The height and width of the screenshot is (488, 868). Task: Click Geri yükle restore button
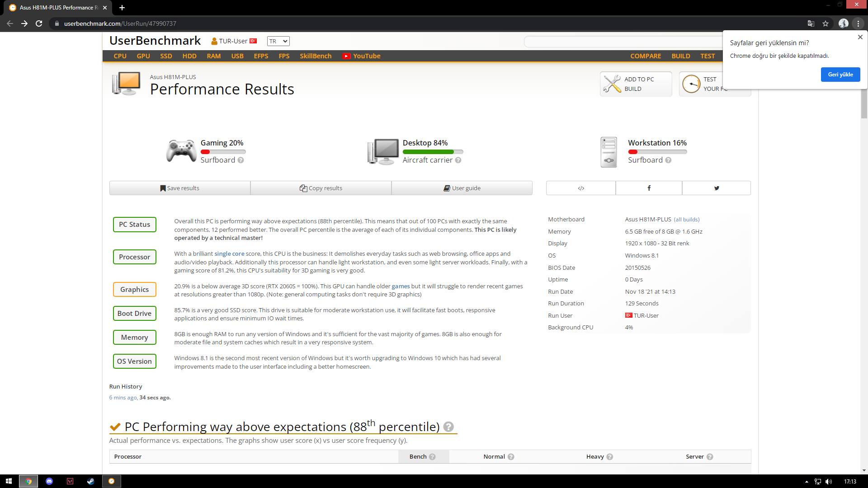(840, 75)
